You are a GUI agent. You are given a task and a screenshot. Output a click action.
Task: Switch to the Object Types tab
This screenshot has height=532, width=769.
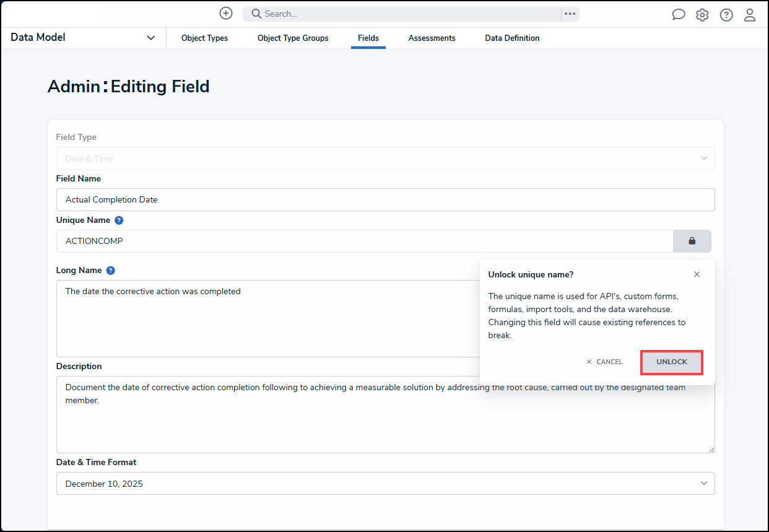coord(204,38)
